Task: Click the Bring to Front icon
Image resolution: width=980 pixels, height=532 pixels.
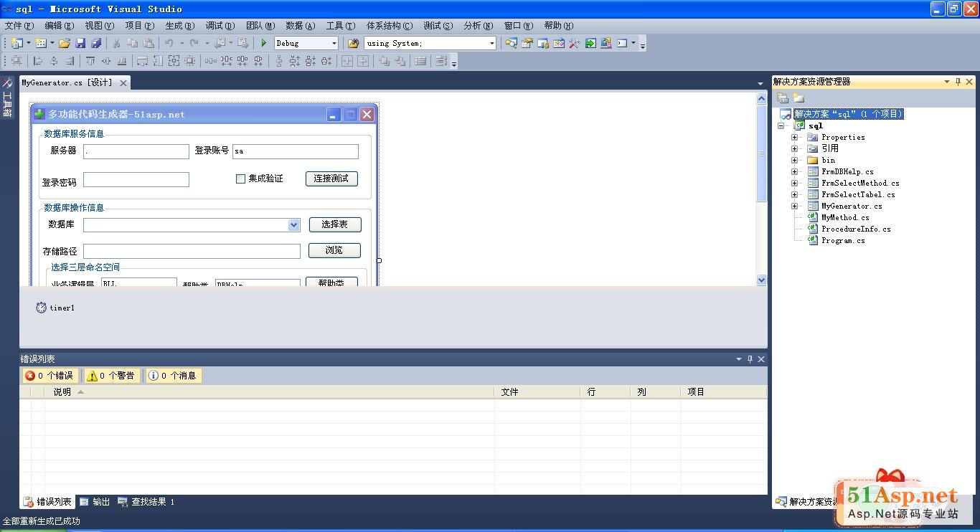Action: [384, 61]
